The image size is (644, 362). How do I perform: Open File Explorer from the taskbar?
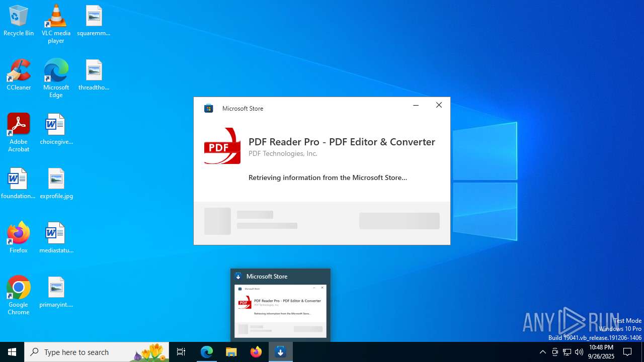point(231,352)
